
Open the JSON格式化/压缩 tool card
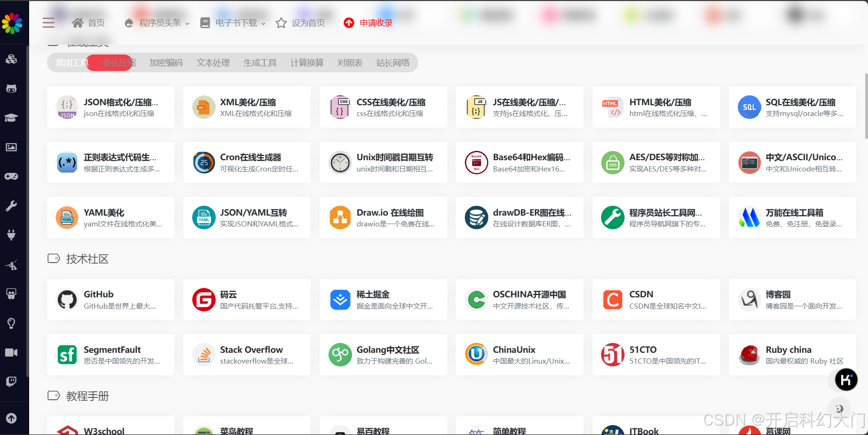coord(110,107)
